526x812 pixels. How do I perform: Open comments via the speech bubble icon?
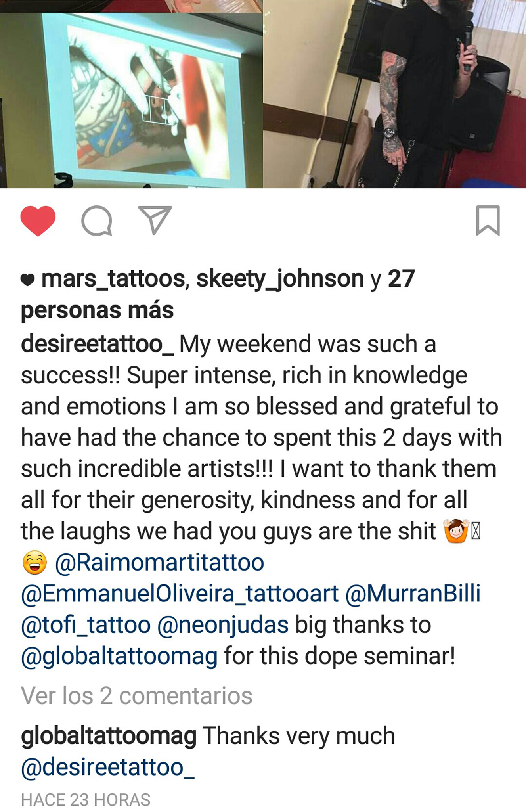pos(96,221)
